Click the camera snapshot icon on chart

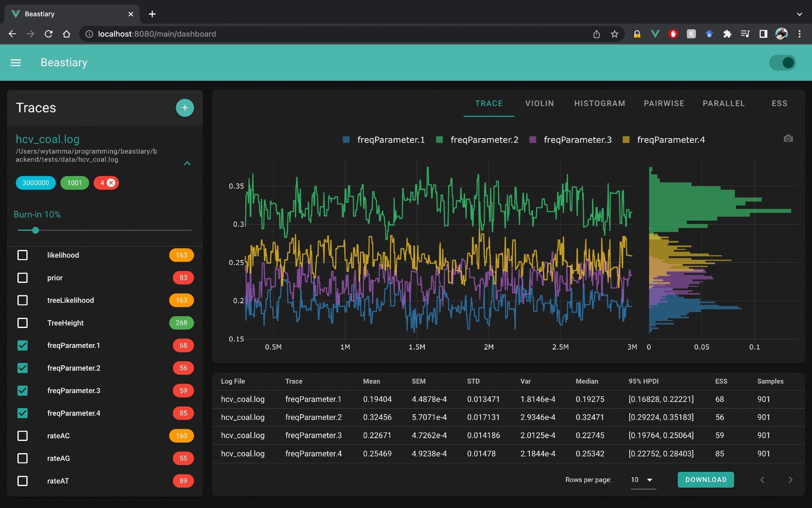coord(788,139)
